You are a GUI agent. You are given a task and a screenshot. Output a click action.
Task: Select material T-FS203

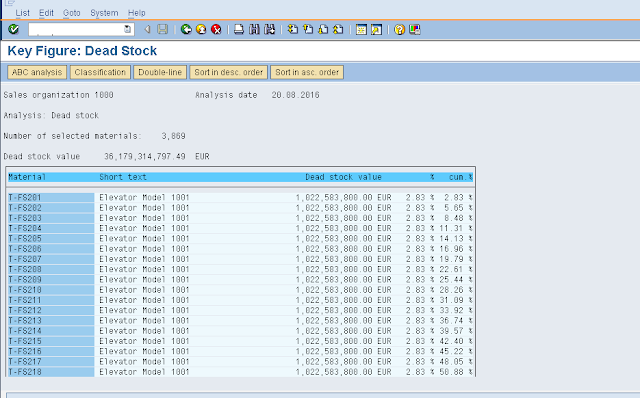click(x=51, y=218)
